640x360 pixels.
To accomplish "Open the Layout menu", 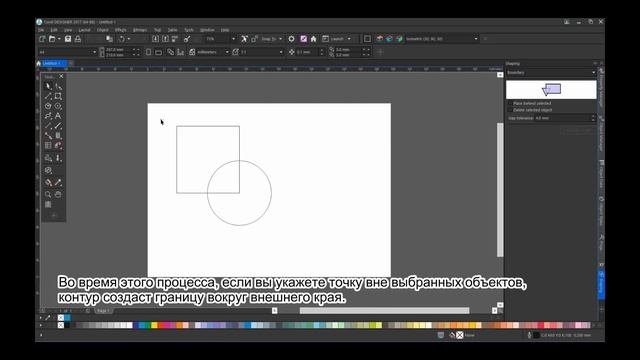I will pos(84,30).
